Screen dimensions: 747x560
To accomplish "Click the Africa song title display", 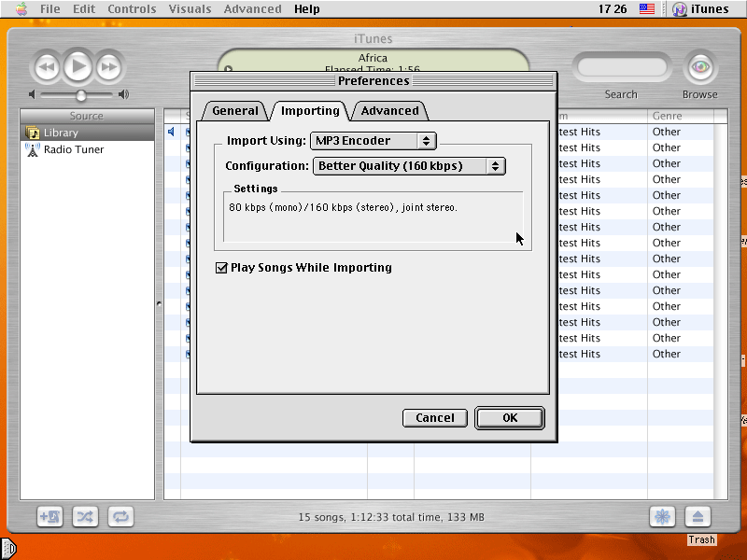I will click(x=373, y=58).
